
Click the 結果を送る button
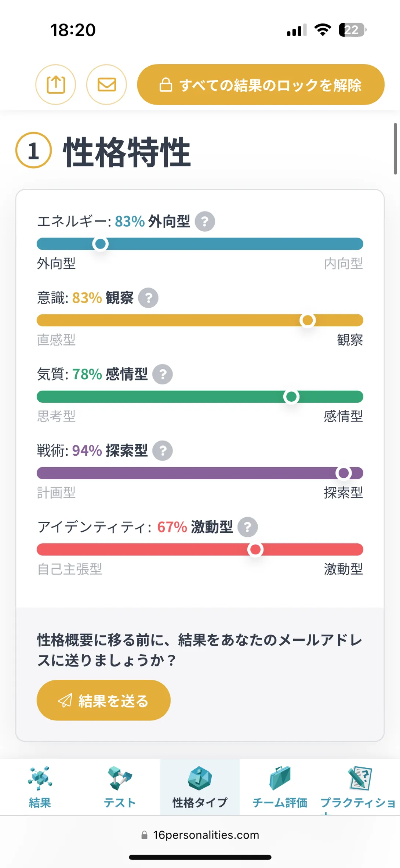click(x=103, y=700)
